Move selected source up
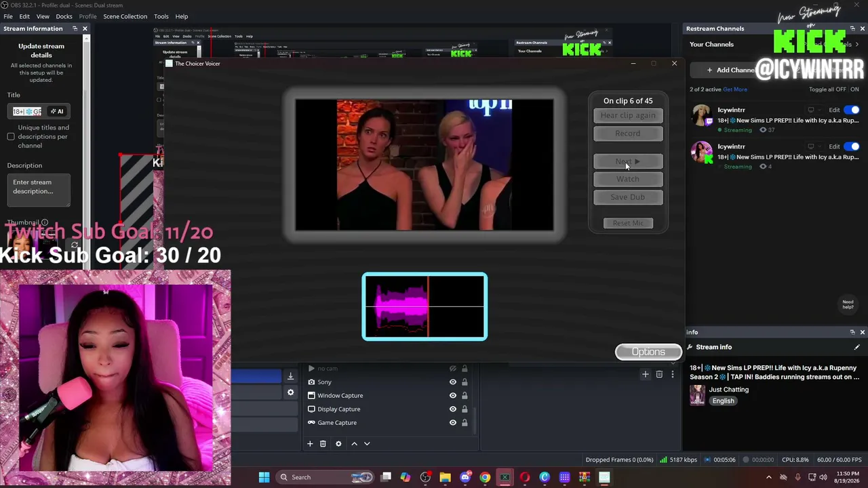Screen dimensions: 868x488 pos(354,444)
